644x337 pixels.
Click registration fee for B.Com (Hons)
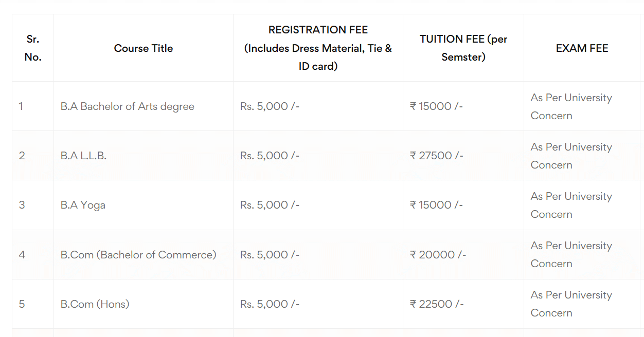pos(270,304)
